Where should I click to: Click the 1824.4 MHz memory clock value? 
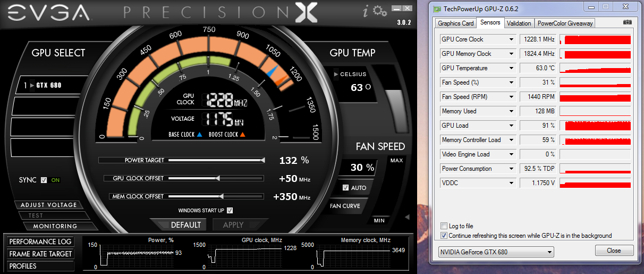537,54
